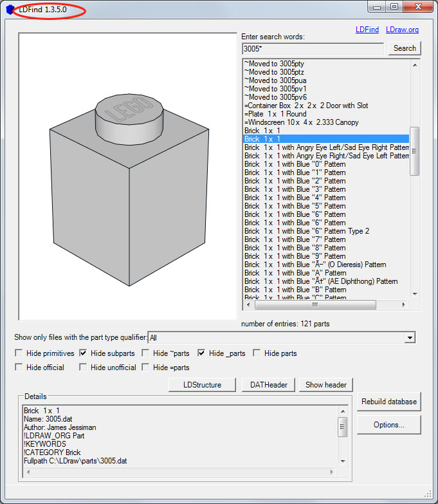
Task: Enable Hide unofficial checkbox
Action: tap(83, 367)
